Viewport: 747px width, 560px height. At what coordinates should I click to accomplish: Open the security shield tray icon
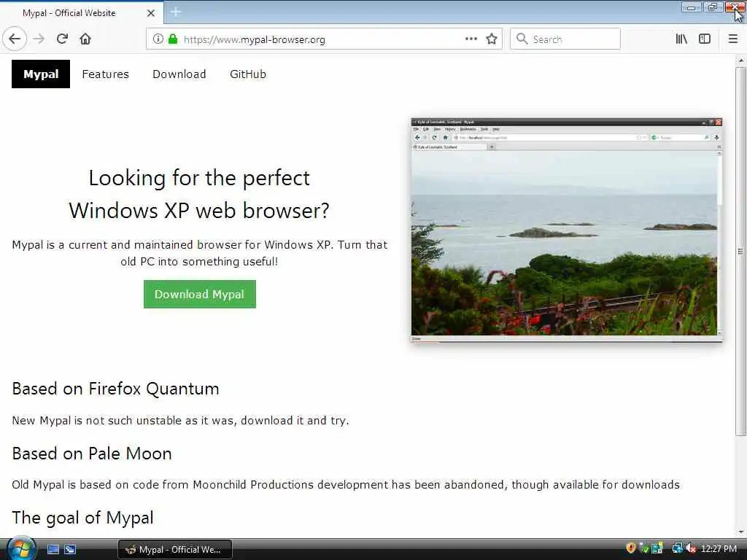coord(631,548)
